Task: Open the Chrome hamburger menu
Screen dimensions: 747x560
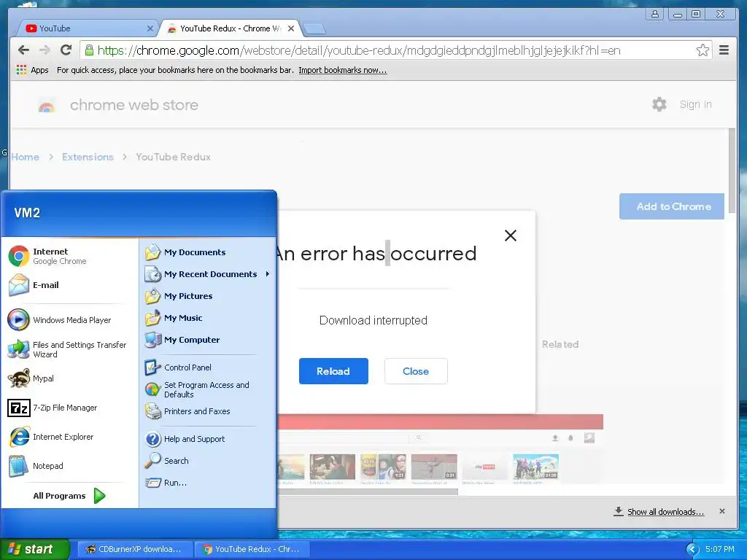Action: 724,50
